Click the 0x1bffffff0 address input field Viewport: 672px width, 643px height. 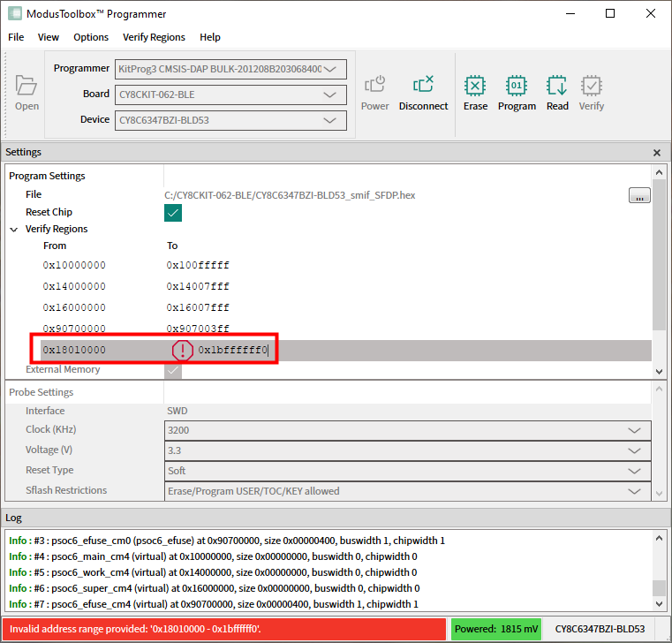click(234, 351)
